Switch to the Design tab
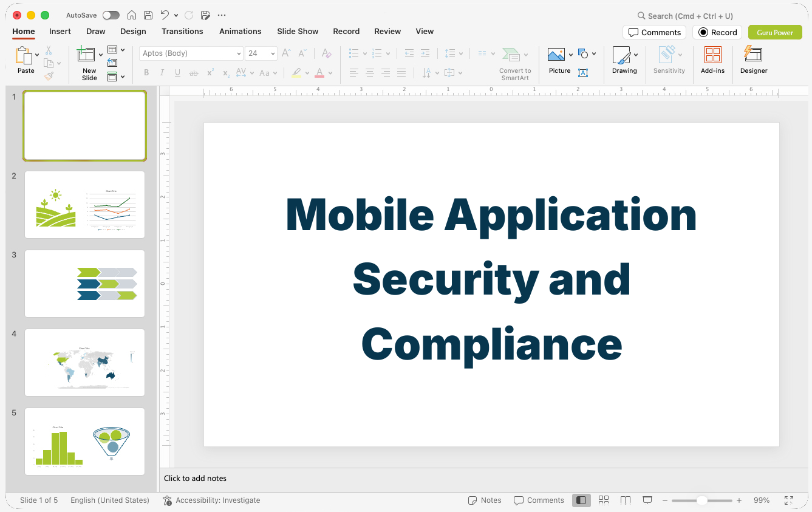Viewport: 812px width, 512px height. (133, 32)
